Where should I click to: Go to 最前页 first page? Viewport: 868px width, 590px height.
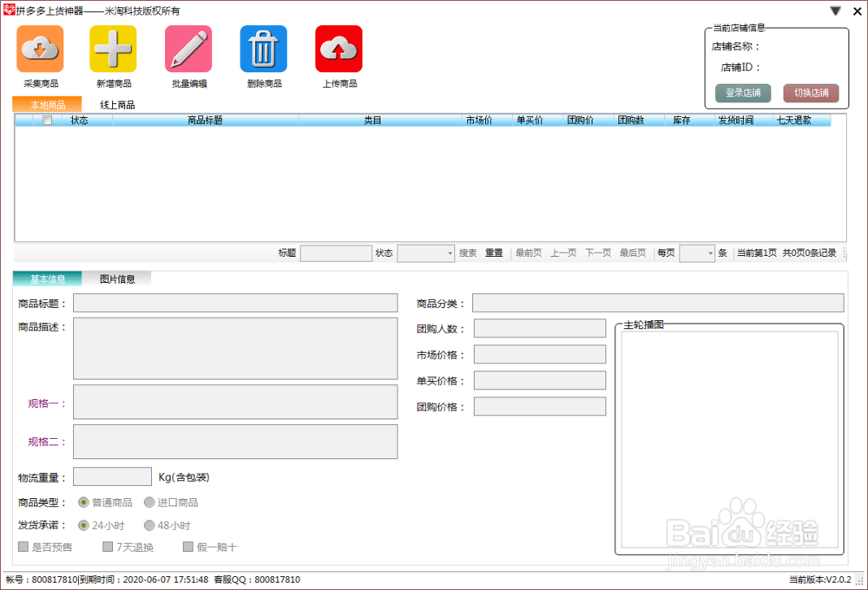pos(529,253)
